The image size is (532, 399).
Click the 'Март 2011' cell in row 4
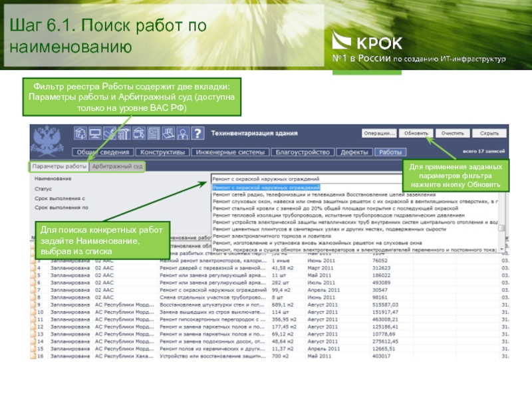(x=321, y=268)
